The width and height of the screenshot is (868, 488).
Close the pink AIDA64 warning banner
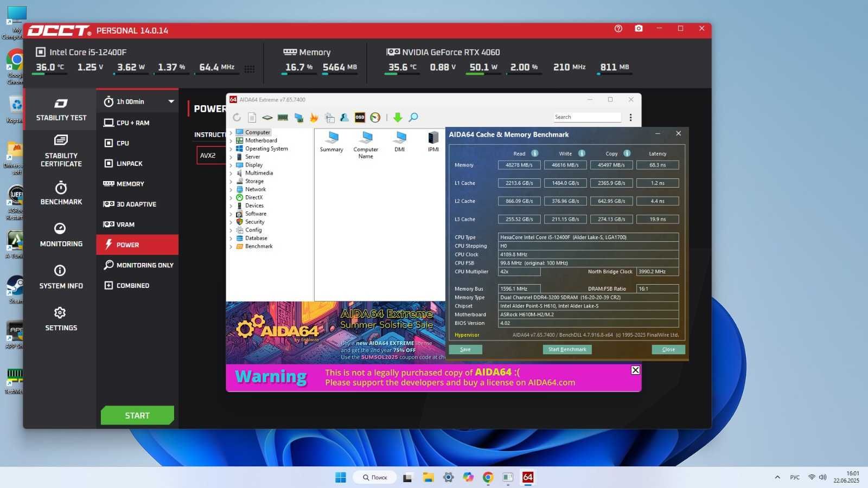tap(635, 370)
